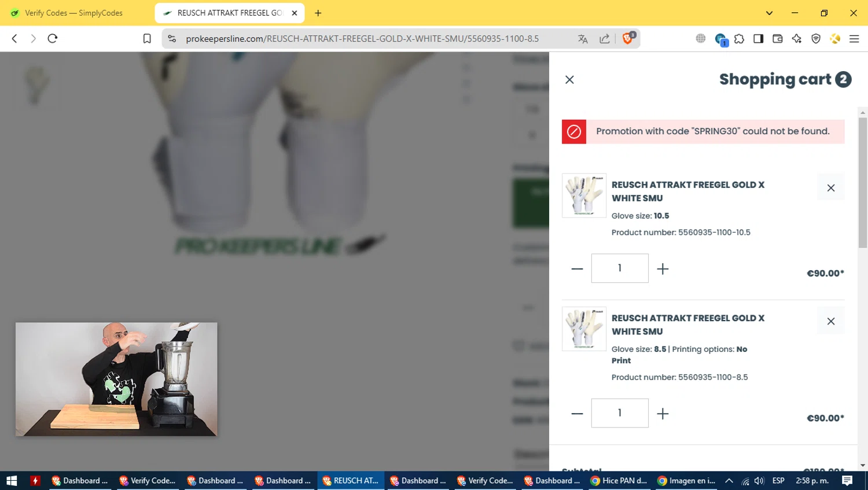This screenshot has height=490, width=868.
Task: Expand the tab search dropdown
Action: [769, 13]
